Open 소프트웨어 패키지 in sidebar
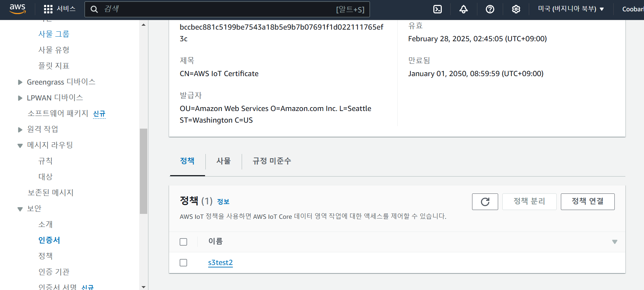Image resolution: width=644 pixels, height=290 pixels. pos(58,113)
